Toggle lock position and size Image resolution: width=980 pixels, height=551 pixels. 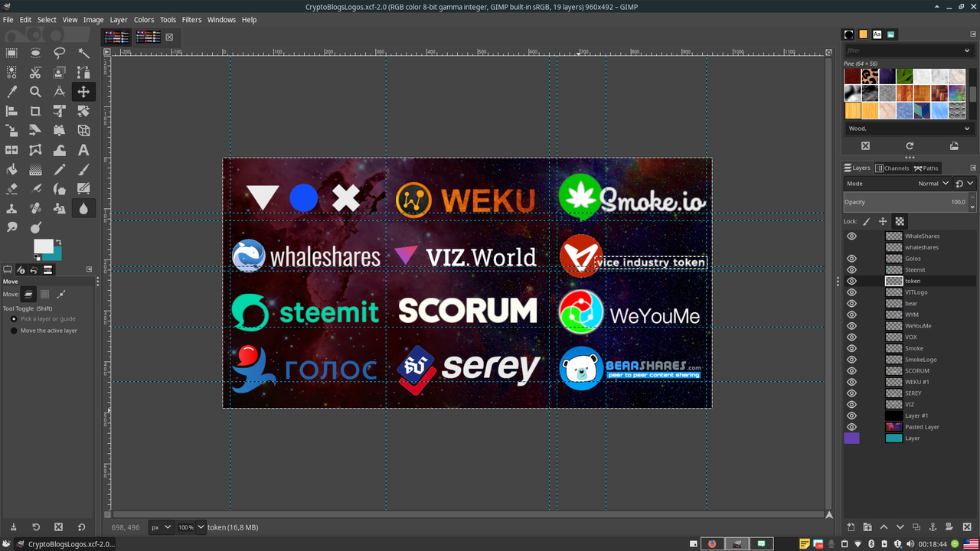click(883, 221)
